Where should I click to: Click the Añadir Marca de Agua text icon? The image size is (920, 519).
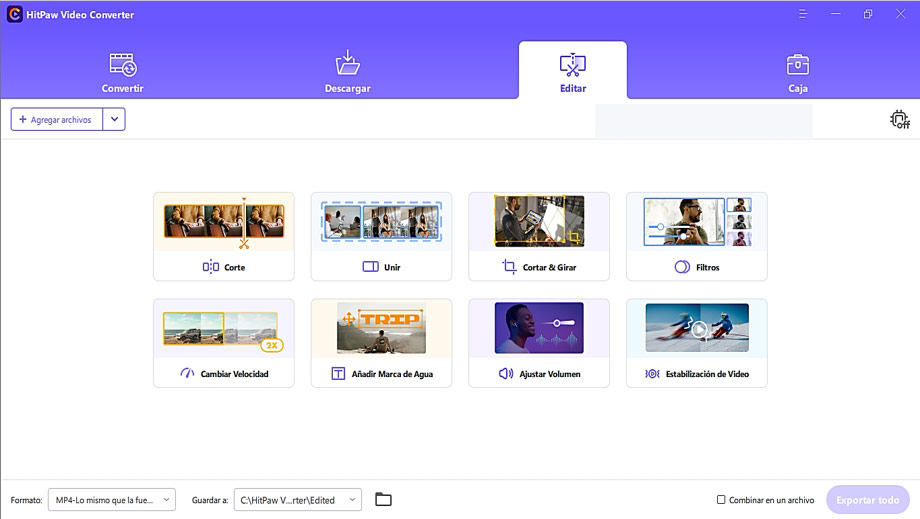click(338, 374)
